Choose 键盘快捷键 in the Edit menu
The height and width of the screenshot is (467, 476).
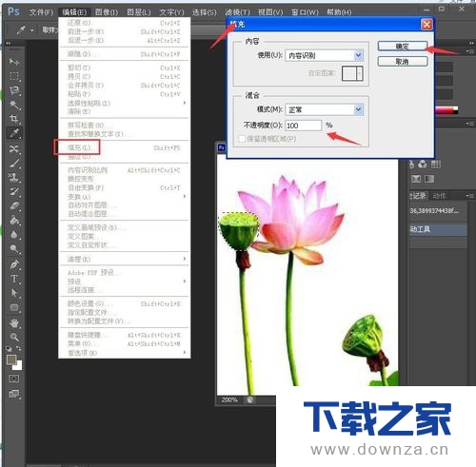click(x=126, y=335)
